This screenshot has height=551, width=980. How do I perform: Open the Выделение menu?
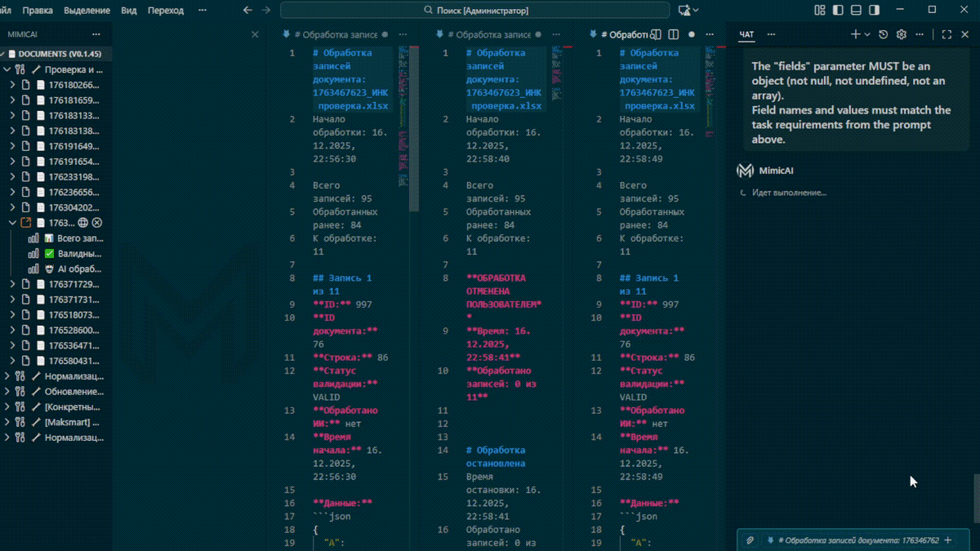[87, 11]
